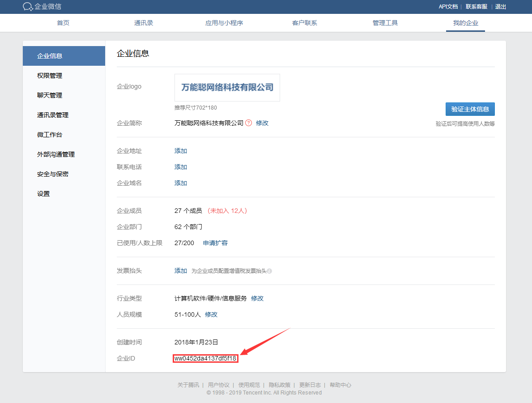Click the 验证主体信息 button
Viewport: 532px width, 403px height.
[470, 109]
